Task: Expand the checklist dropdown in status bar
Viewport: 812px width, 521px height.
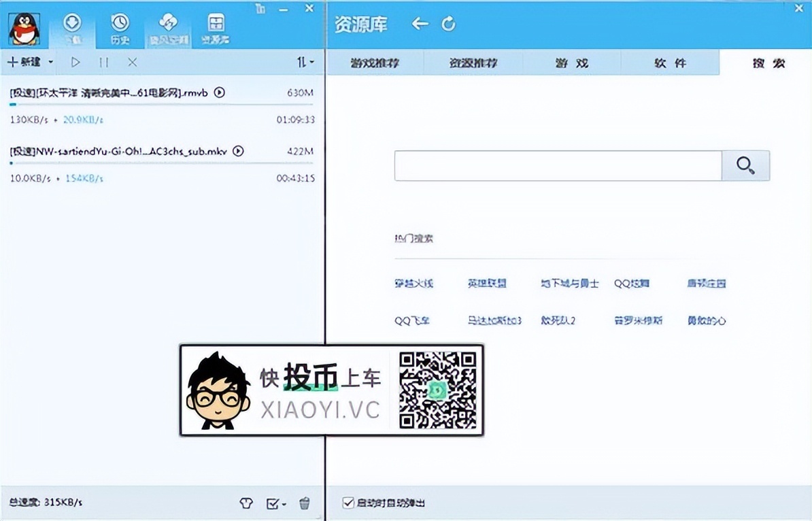Action: point(284,504)
